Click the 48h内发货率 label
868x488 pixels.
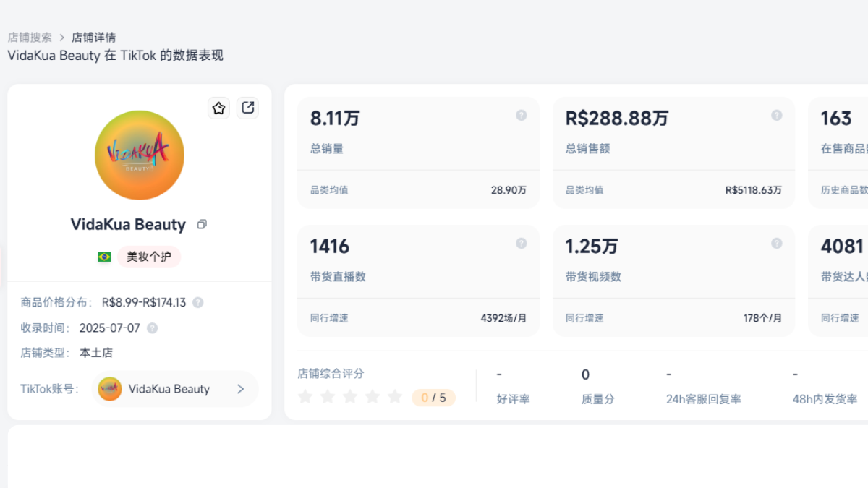click(x=825, y=399)
